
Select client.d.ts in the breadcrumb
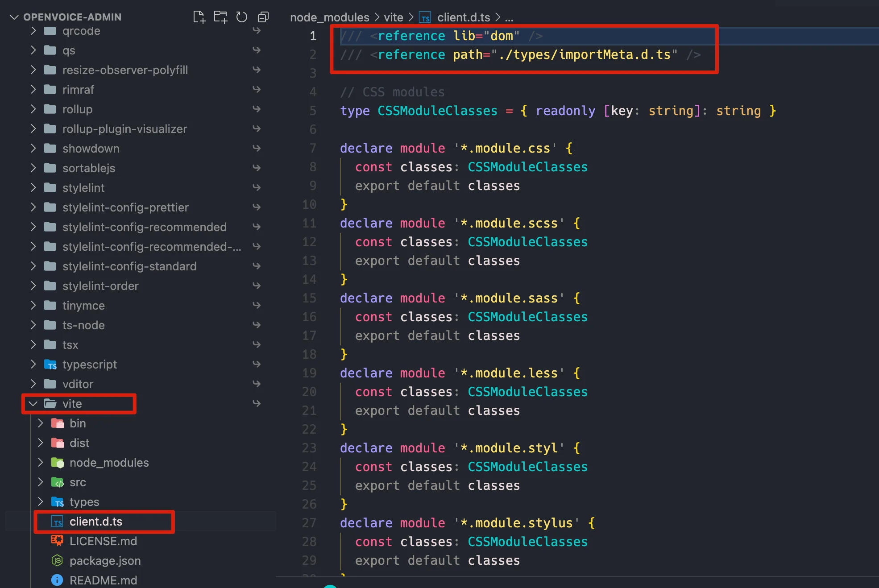[464, 17]
